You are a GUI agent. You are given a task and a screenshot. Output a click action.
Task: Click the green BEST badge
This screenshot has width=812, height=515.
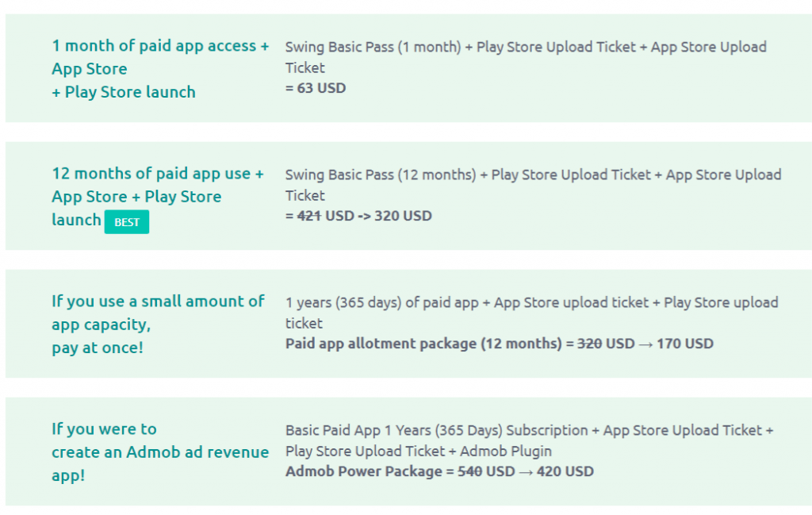[126, 222]
